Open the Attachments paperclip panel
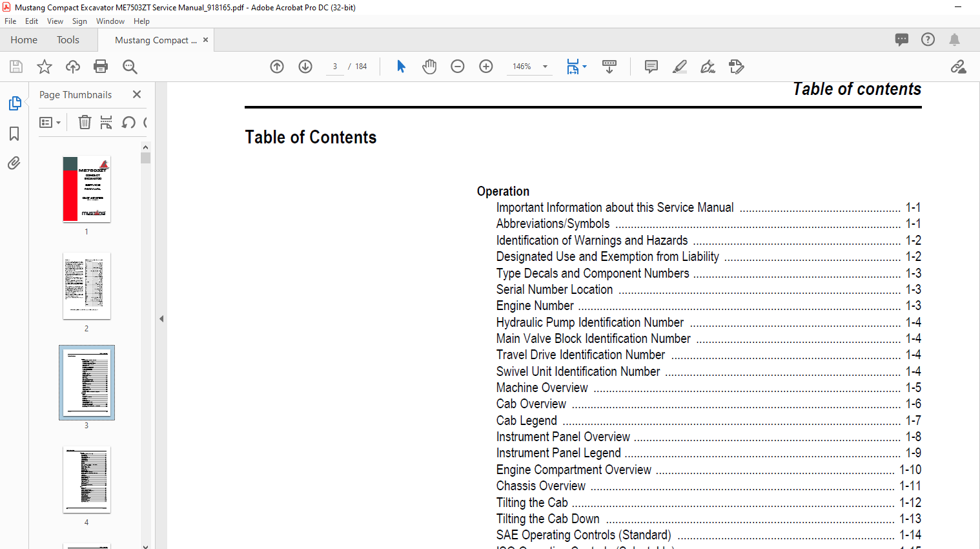The width and height of the screenshot is (980, 549). 14,163
